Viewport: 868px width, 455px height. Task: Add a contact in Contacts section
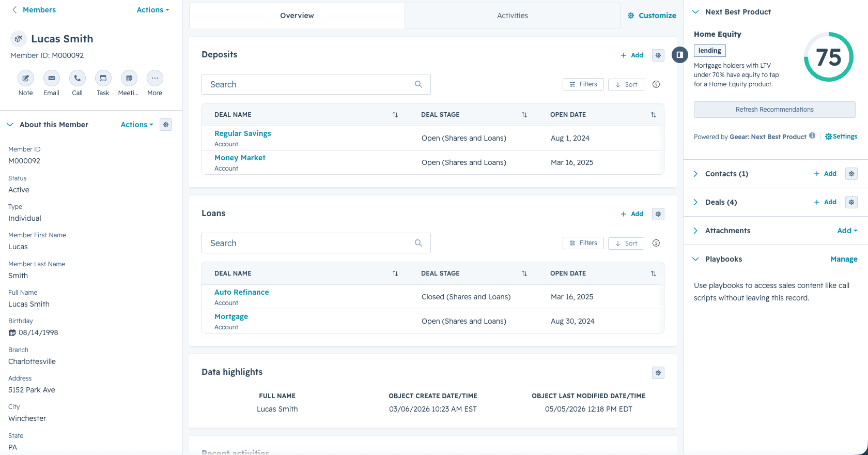tap(825, 174)
